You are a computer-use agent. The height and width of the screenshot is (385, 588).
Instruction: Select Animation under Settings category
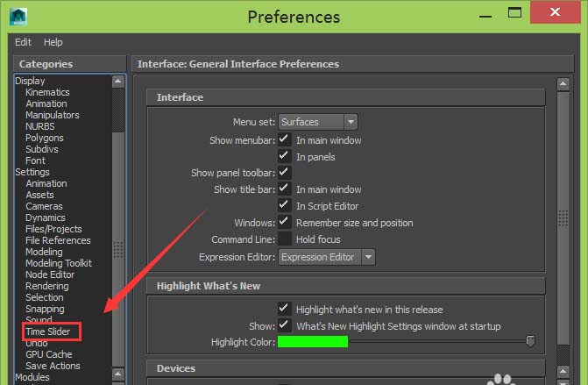point(46,183)
